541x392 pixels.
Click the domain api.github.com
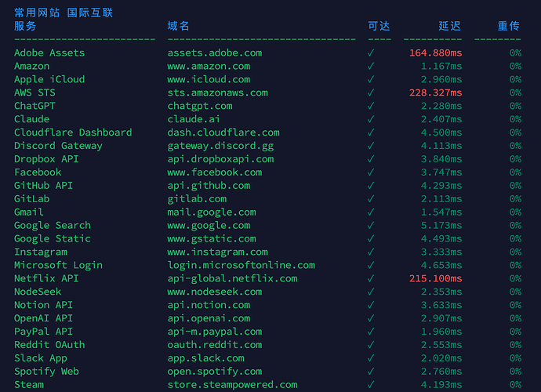tap(209, 186)
